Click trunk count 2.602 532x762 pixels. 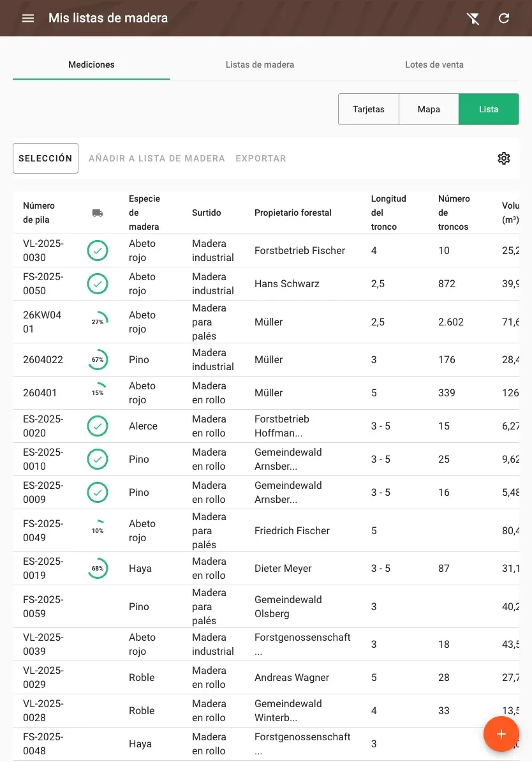click(x=451, y=322)
